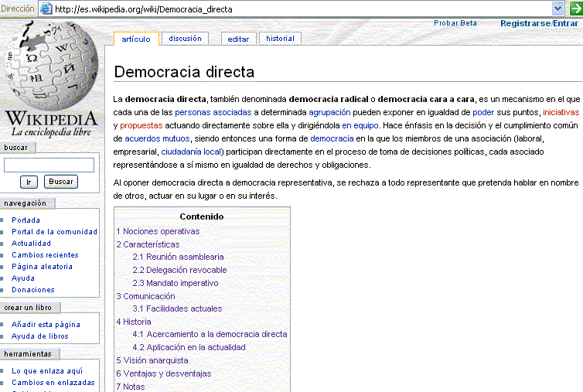
Task: Click the buscar sidebar label
Action: (15, 148)
